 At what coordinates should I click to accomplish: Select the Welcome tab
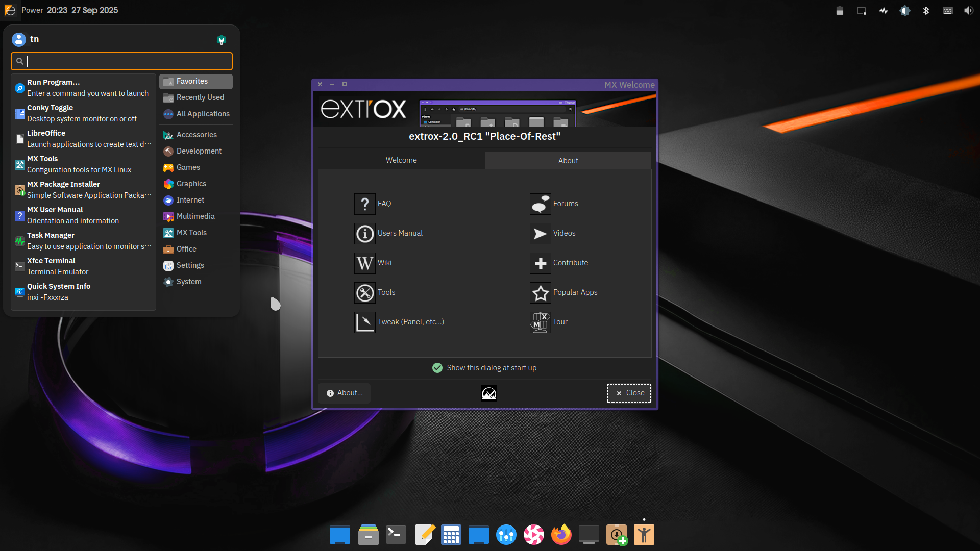point(401,160)
